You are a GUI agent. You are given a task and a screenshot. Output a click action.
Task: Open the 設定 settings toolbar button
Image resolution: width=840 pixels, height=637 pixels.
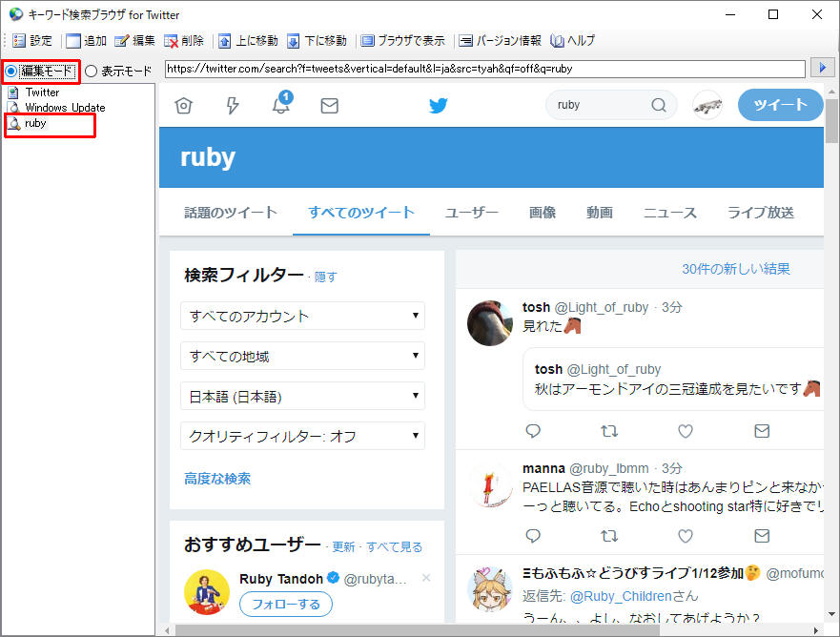coord(32,41)
